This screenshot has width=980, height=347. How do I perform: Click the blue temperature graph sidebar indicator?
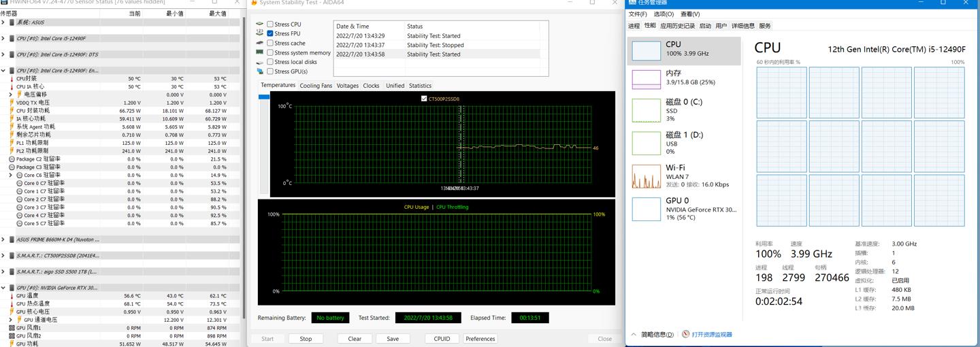point(264,97)
